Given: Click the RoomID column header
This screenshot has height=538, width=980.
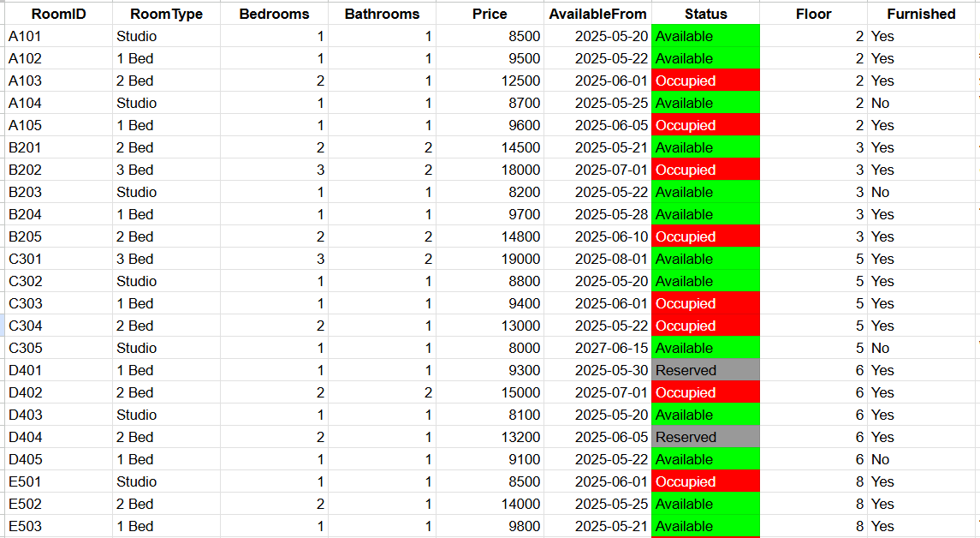Looking at the screenshot, I should coord(58,14).
